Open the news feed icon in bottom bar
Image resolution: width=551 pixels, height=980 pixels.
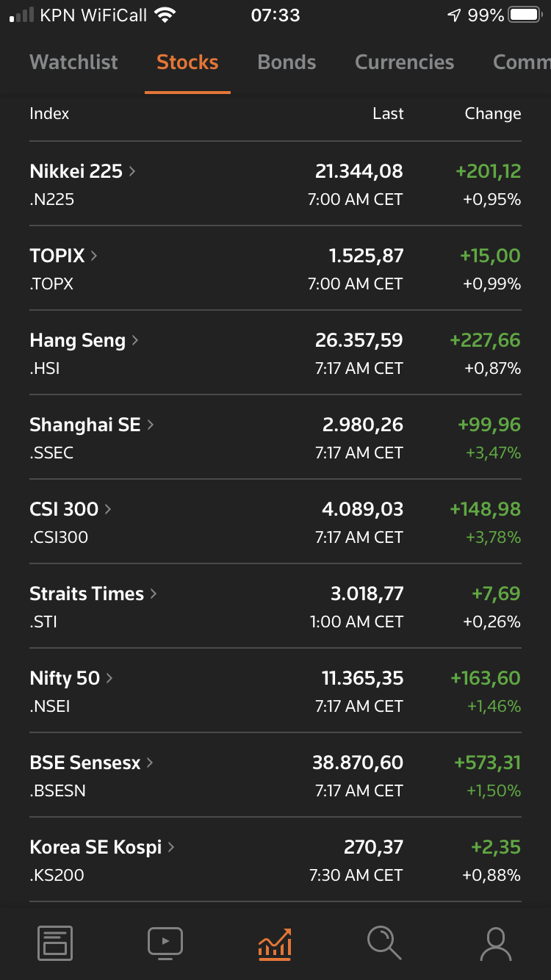pyautogui.click(x=55, y=943)
